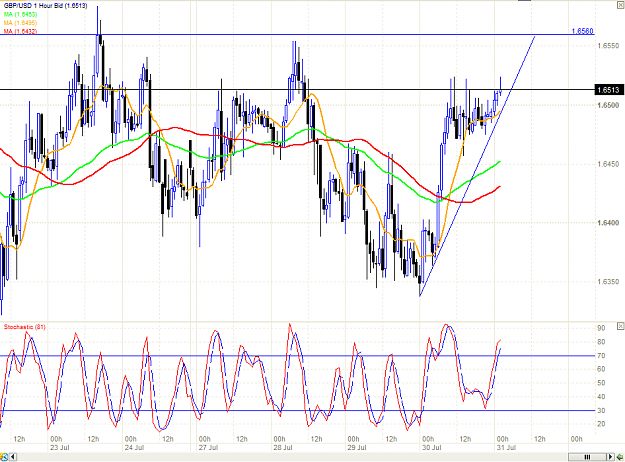The width and height of the screenshot is (625, 462).
Task: Click the 1.6550 price axis label
Action: pyautogui.click(x=608, y=46)
